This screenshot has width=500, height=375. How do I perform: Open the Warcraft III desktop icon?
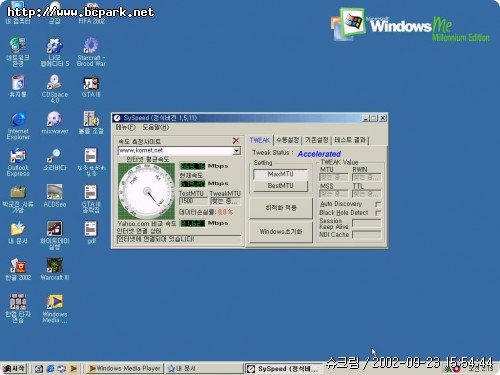[x=54, y=269]
